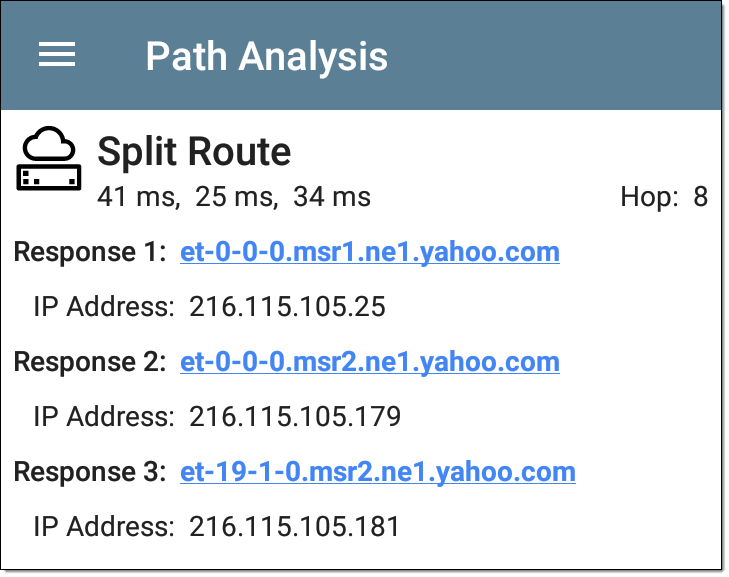Select the Path Analysis title

(x=266, y=56)
